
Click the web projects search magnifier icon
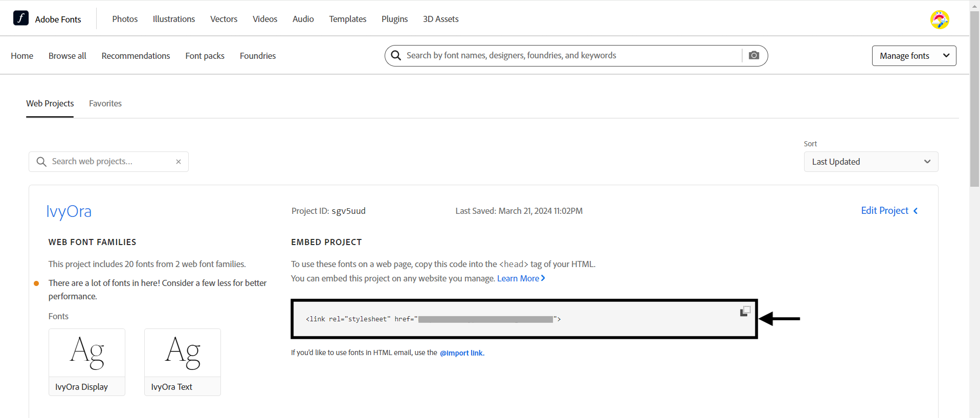[41, 162]
